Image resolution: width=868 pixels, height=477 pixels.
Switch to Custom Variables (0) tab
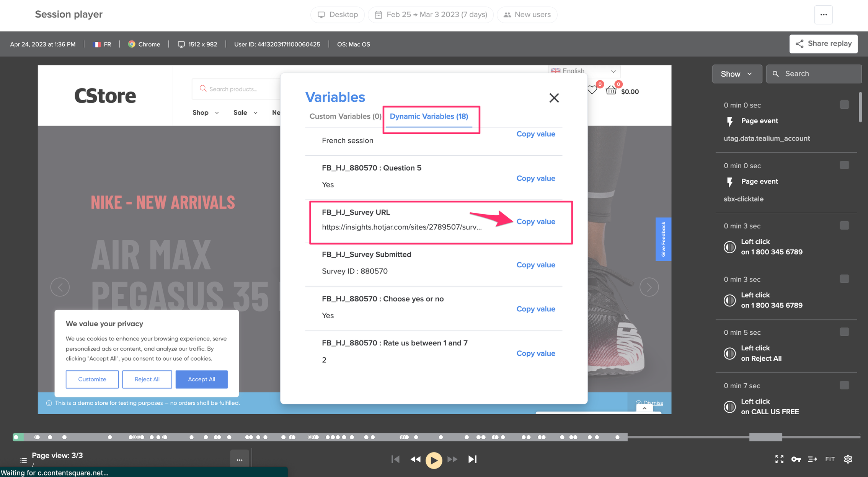click(345, 116)
